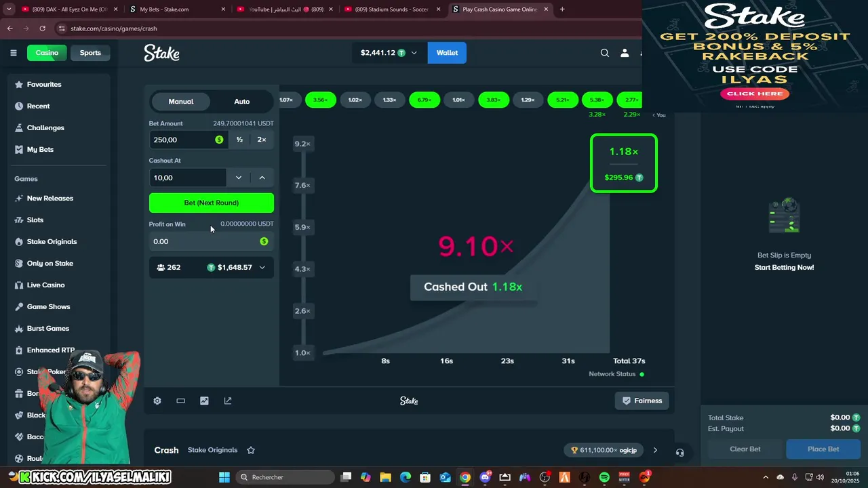Open the leaderboard next arrow
Screen dimensions: 868x488
click(655, 450)
